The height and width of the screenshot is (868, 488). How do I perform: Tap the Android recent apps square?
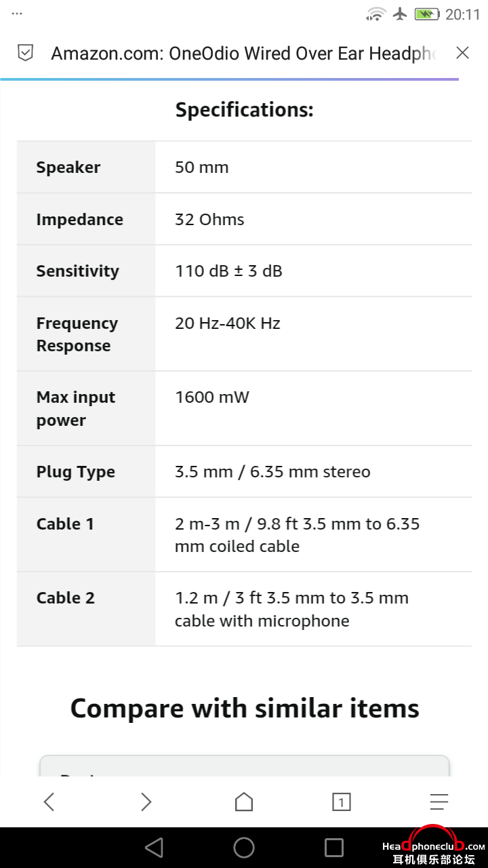333,847
